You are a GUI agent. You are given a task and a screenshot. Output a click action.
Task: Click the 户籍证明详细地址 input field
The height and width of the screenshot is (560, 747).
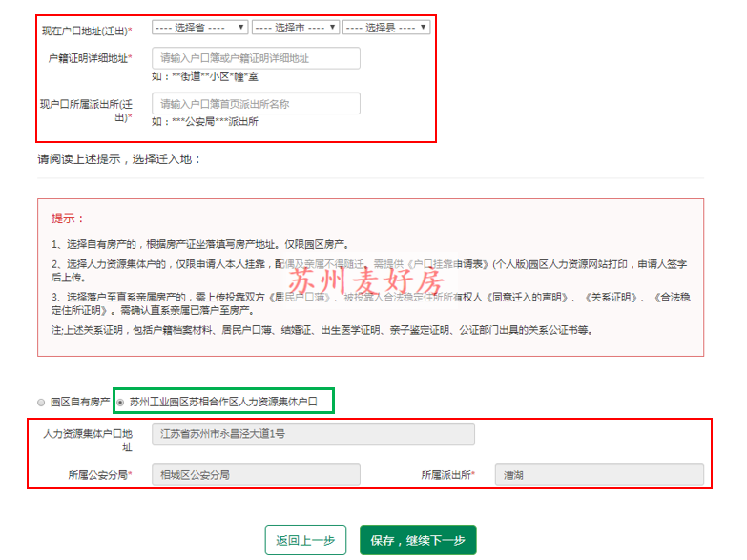(x=256, y=58)
